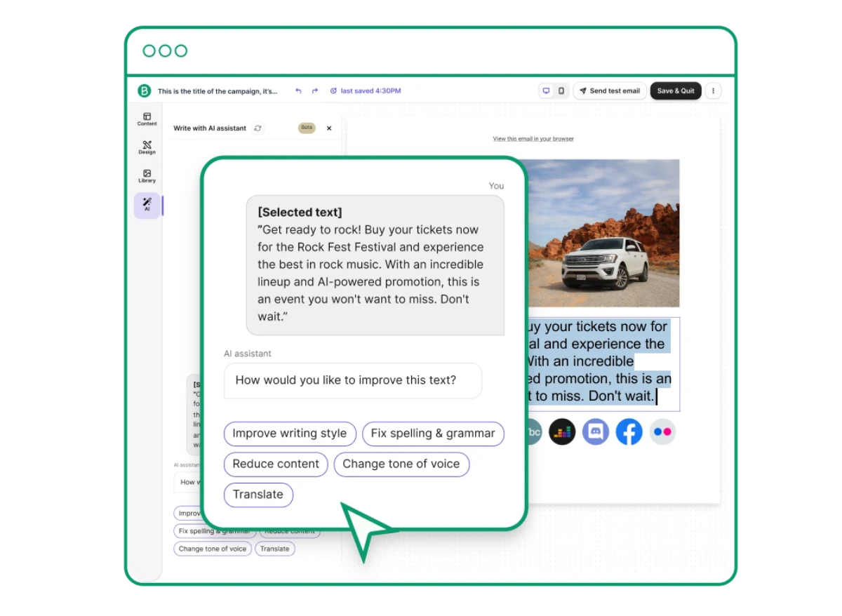842x616 pixels.
Task: Click the redo arrow
Action: [x=314, y=91]
